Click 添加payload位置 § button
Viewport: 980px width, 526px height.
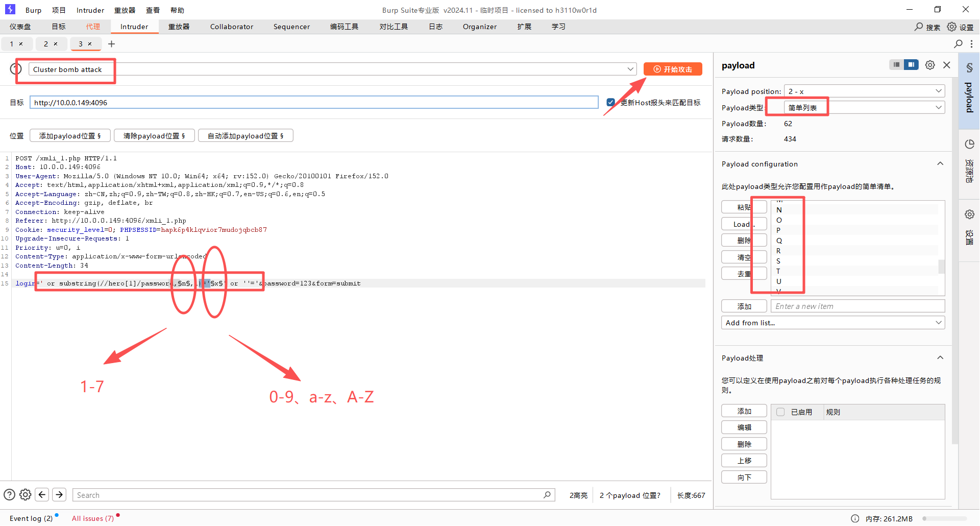(70, 135)
